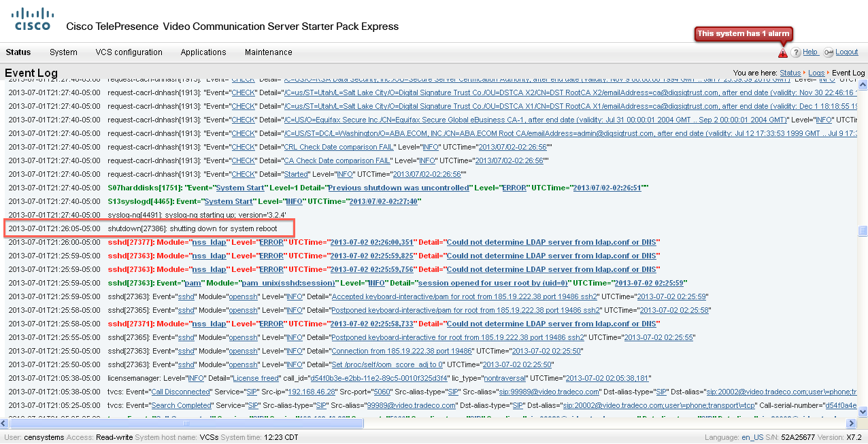868x444 pixels.
Task: Go to Status in the breadcrumb
Action: point(790,73)
